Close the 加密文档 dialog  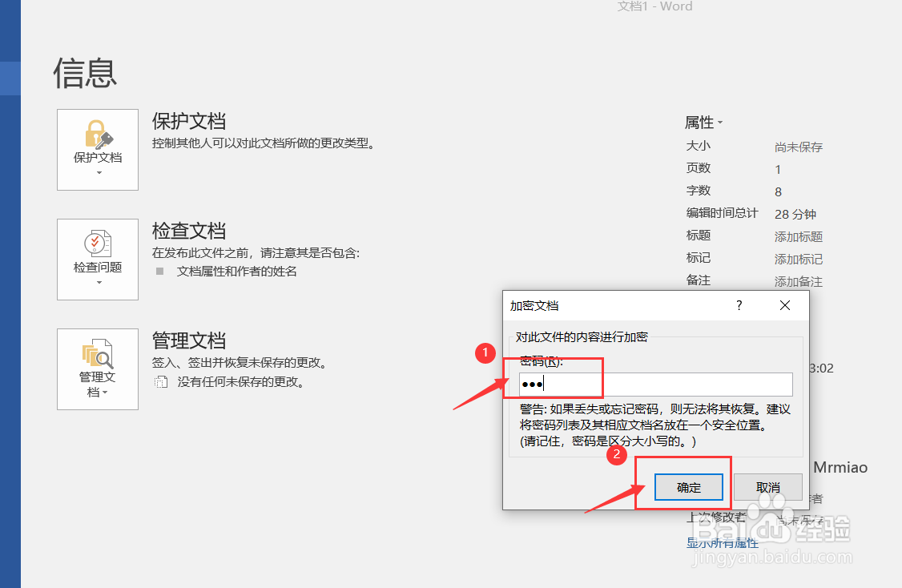785,305
